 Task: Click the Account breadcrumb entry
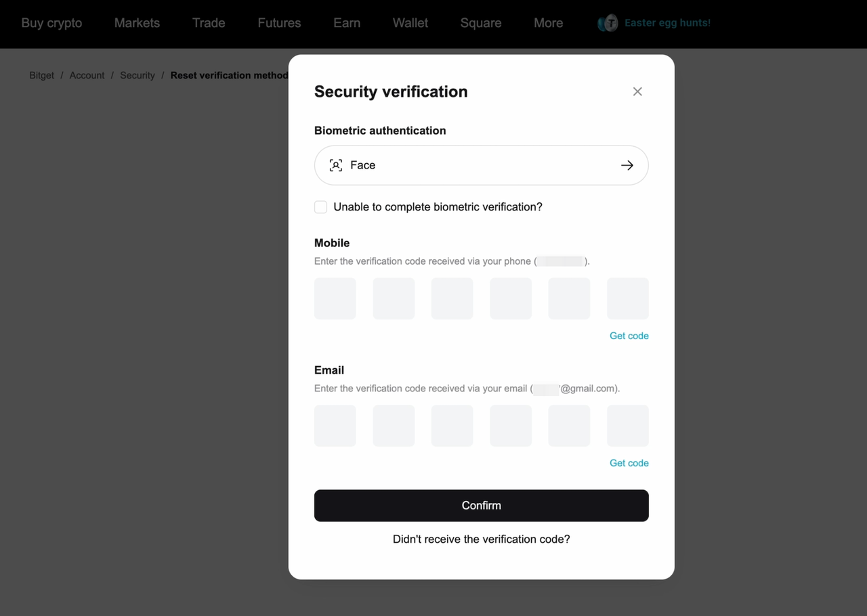pos(87,75)
